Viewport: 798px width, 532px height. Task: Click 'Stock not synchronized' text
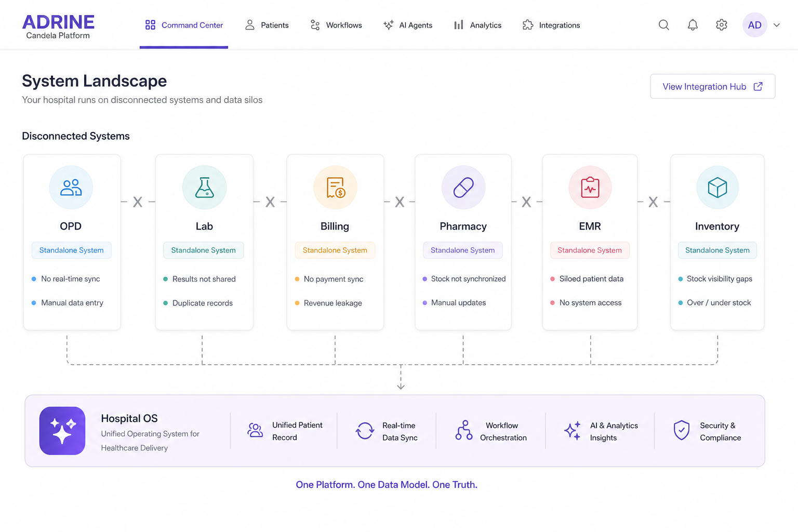pyautogui.click(x=468, y=279)
